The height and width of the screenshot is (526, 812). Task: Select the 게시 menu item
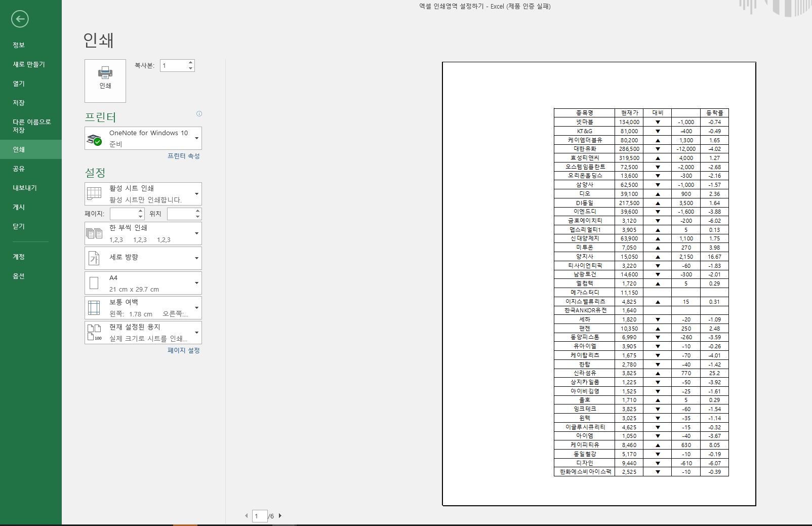point(31,207)
